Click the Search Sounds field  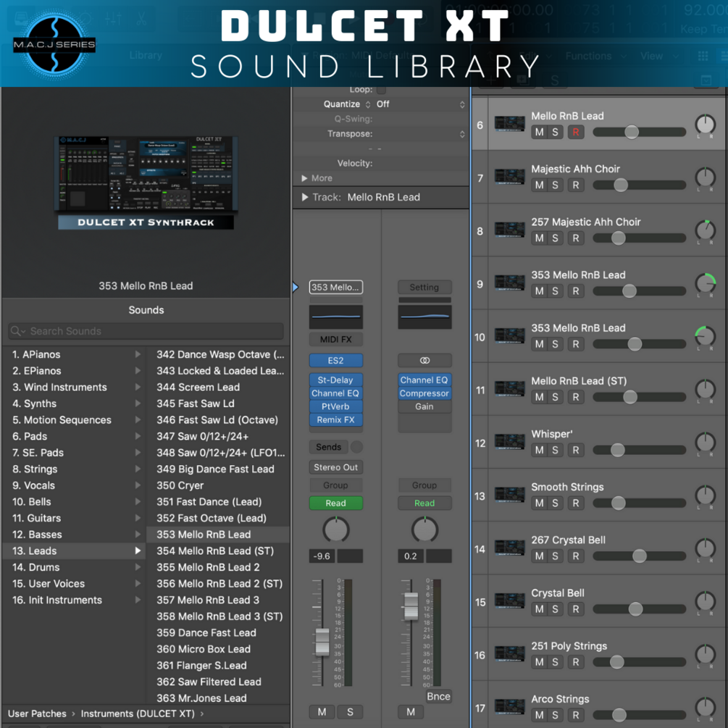[x=146, y=331]
